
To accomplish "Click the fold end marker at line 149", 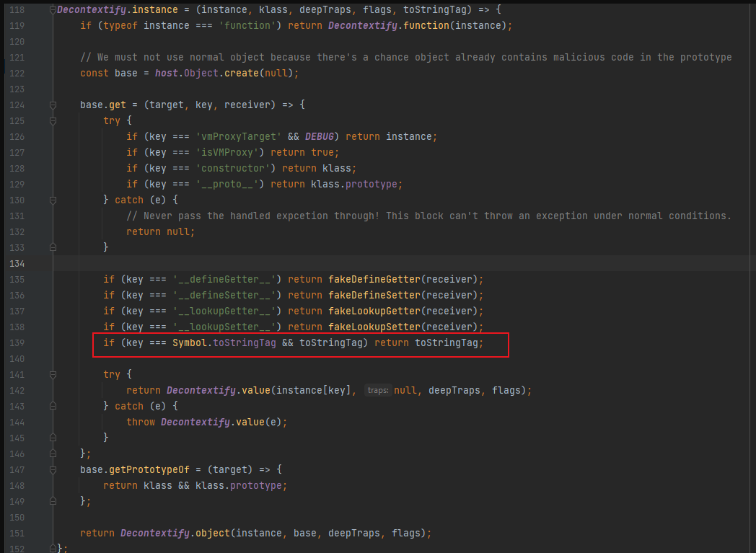I will [53, 502].
